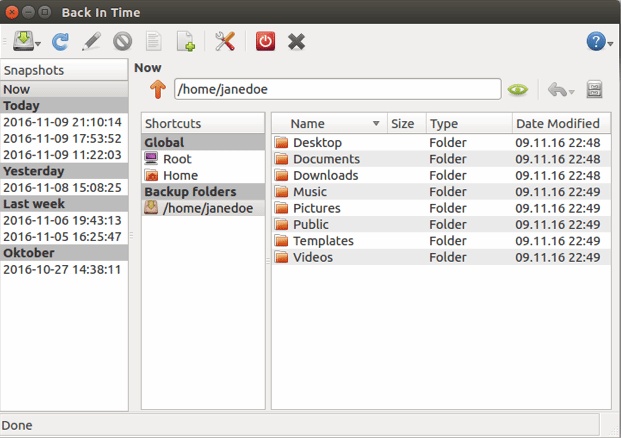Click the edit snapshot name pencil icon

pyautogui.click(x=91, y=41)
